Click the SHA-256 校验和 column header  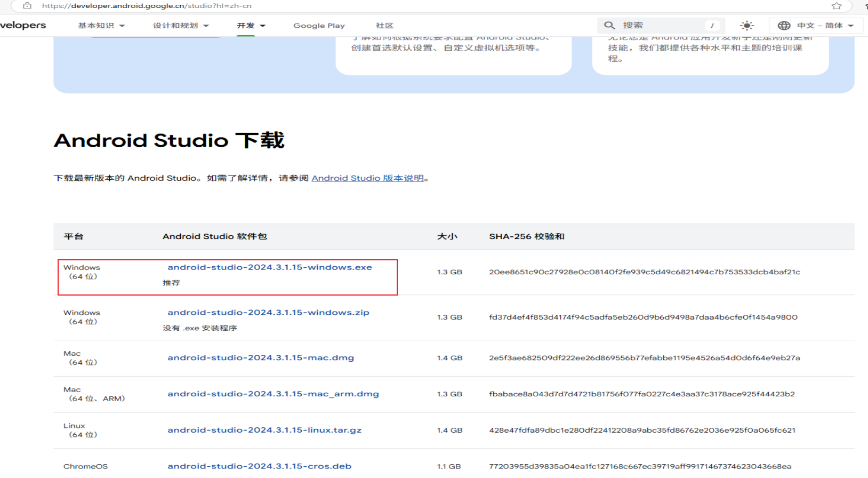pyautogui.click(x=527, y=236)
